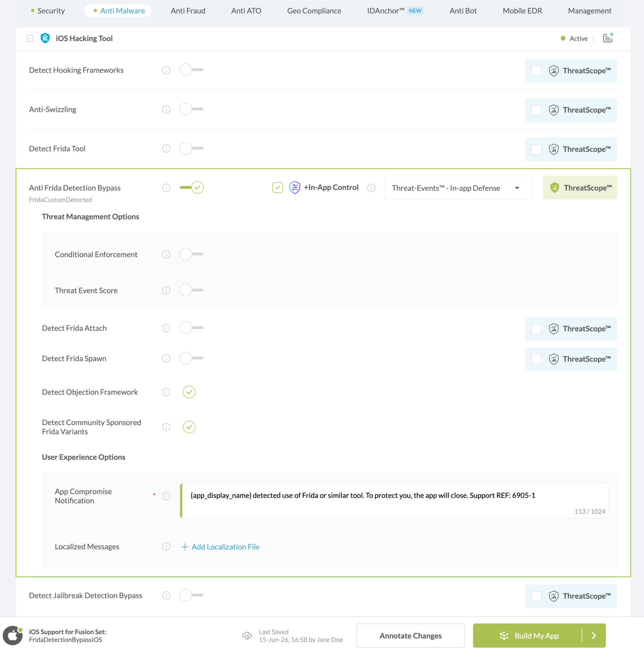Viewport: 644px width, 653px height.
Task: Click the FridaDetectionBypassiOS fusion set name
Action: point(65,640)
